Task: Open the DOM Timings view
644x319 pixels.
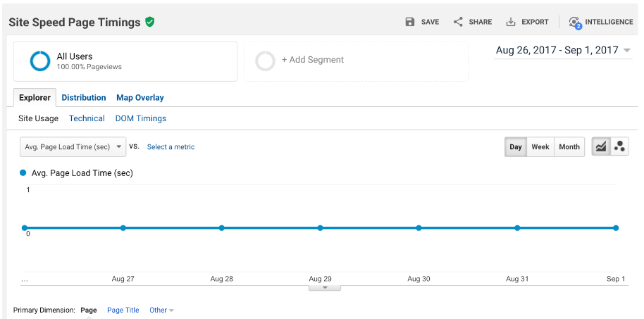Action: (141, 118)
